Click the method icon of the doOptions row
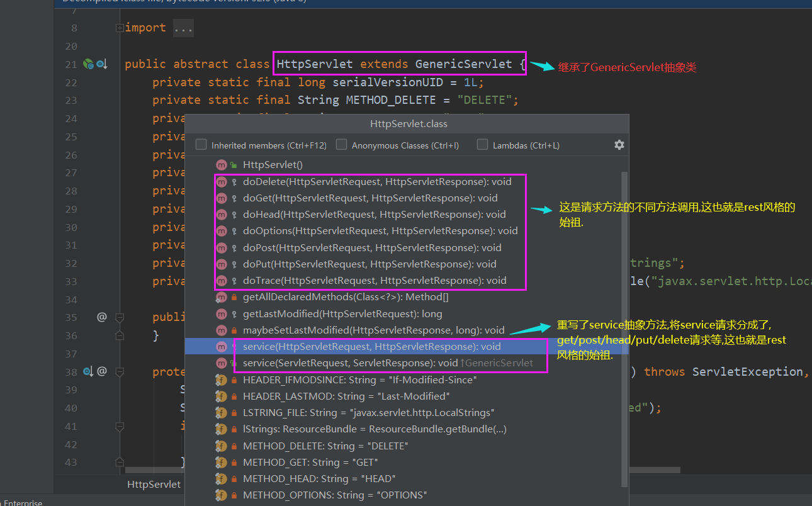The height and width of the screenshot is (506, 812). 221,231
